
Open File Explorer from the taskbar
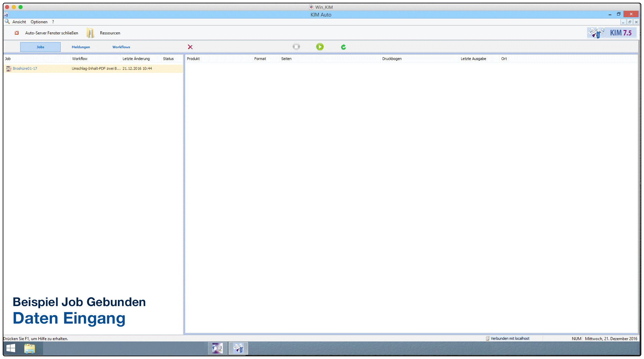[30, 348]
